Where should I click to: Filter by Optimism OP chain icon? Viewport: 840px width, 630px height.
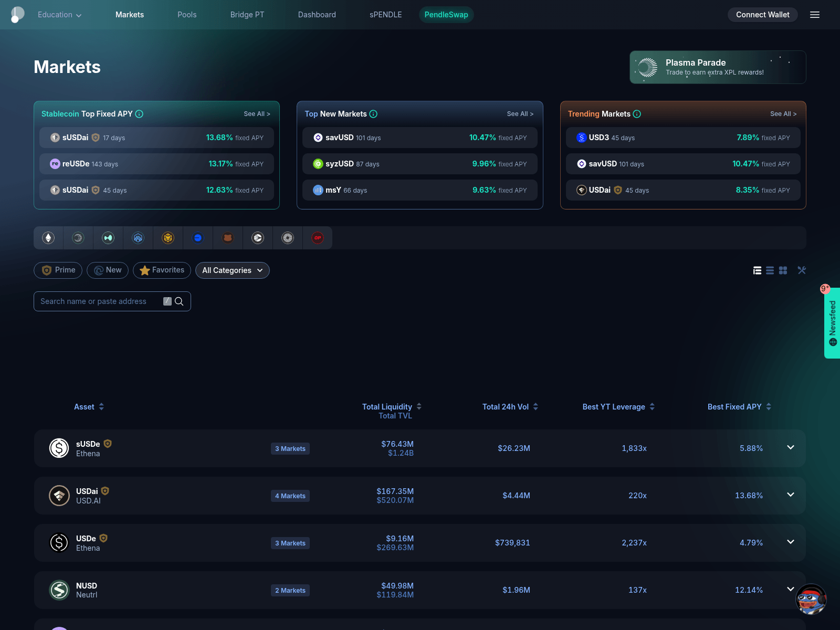pyautogui.click(x=318, y=238)
